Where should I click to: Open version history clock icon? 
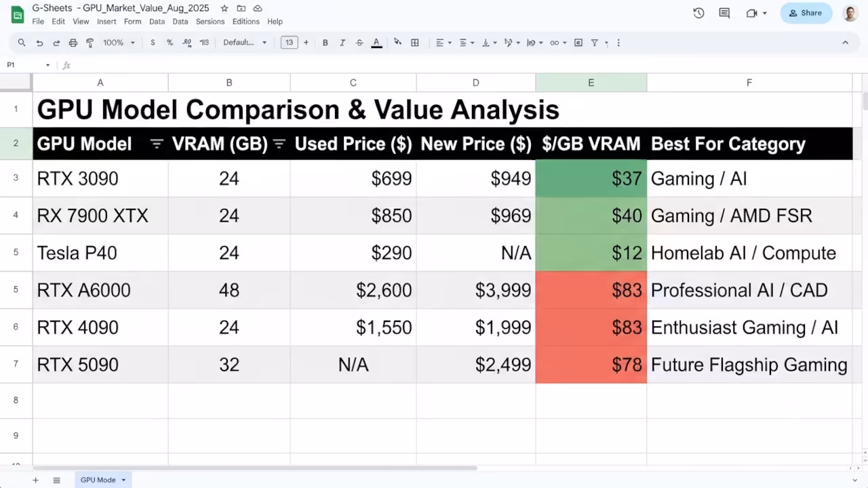698,13
